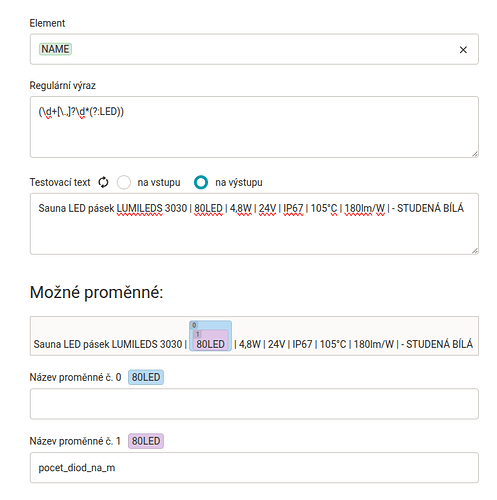The image size is (497, 500).
Task: Click the group 1 marker in match preview
Action: (198, 334)
